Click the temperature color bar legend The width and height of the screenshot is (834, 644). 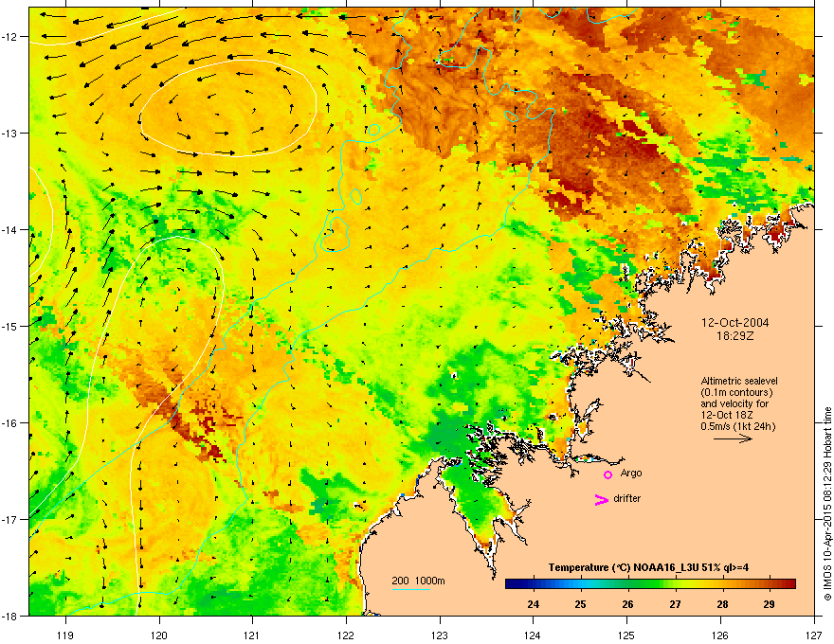pyautogui.click(x=650, y=584)
